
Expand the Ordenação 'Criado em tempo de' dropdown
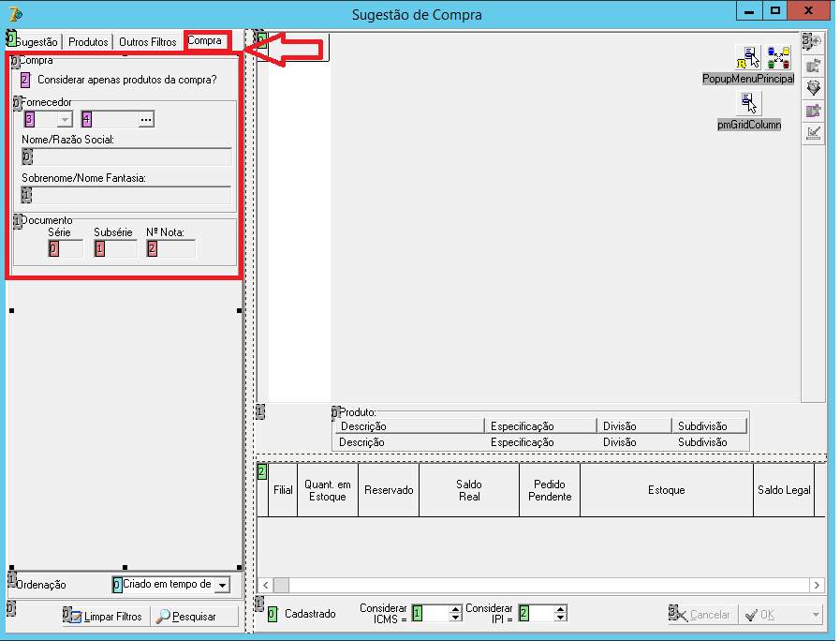click(223, 585)
